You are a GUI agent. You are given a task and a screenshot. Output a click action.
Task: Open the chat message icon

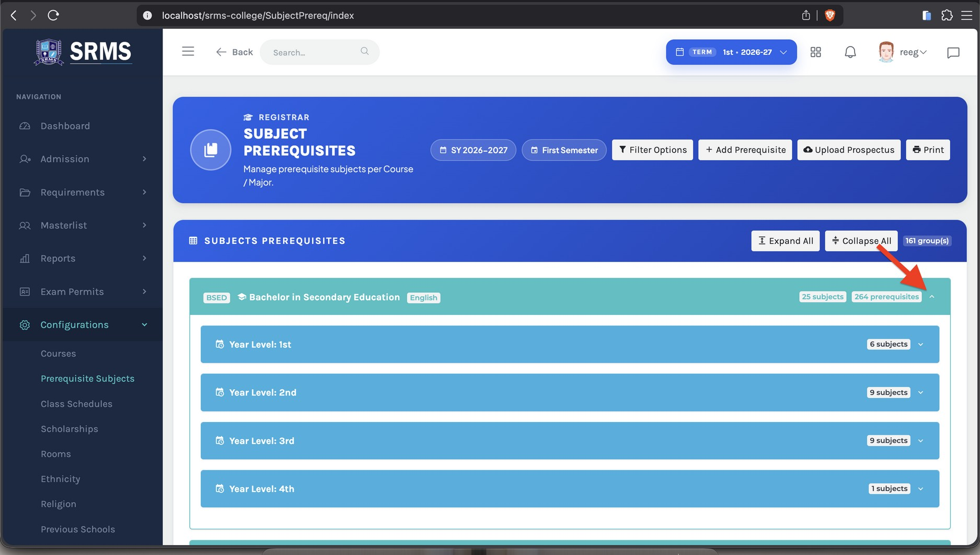pyautogui.click(x=953, y=52)
